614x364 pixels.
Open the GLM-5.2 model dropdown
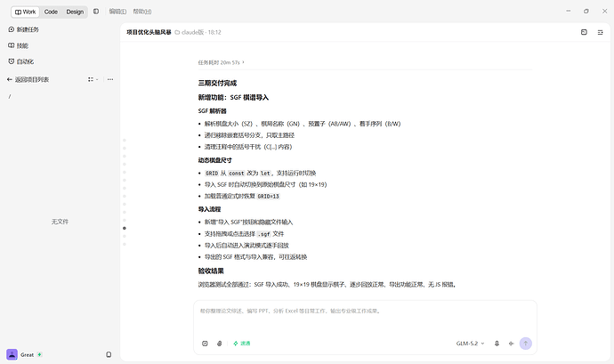(x=471, y=344)
